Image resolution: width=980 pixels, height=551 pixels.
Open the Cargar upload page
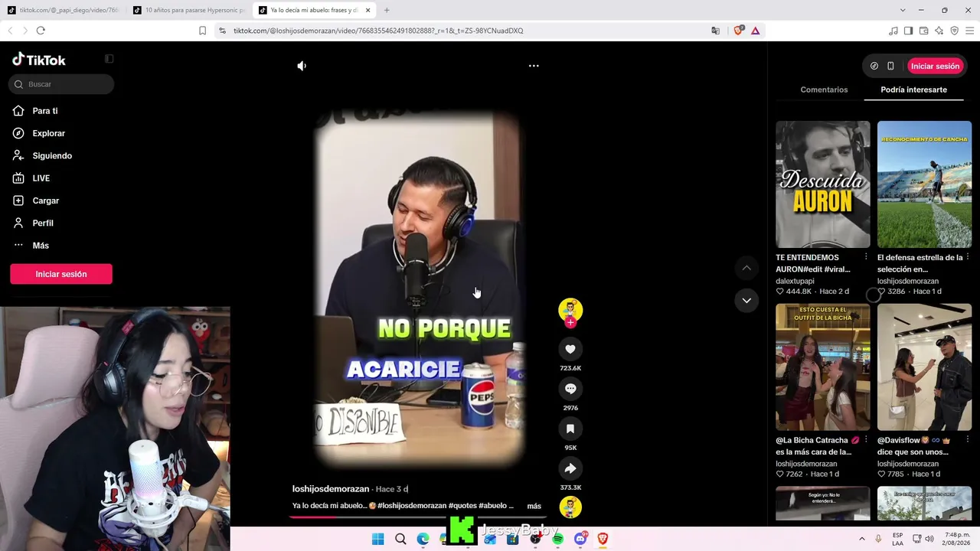pyautogui.click(x=36, y=201)
